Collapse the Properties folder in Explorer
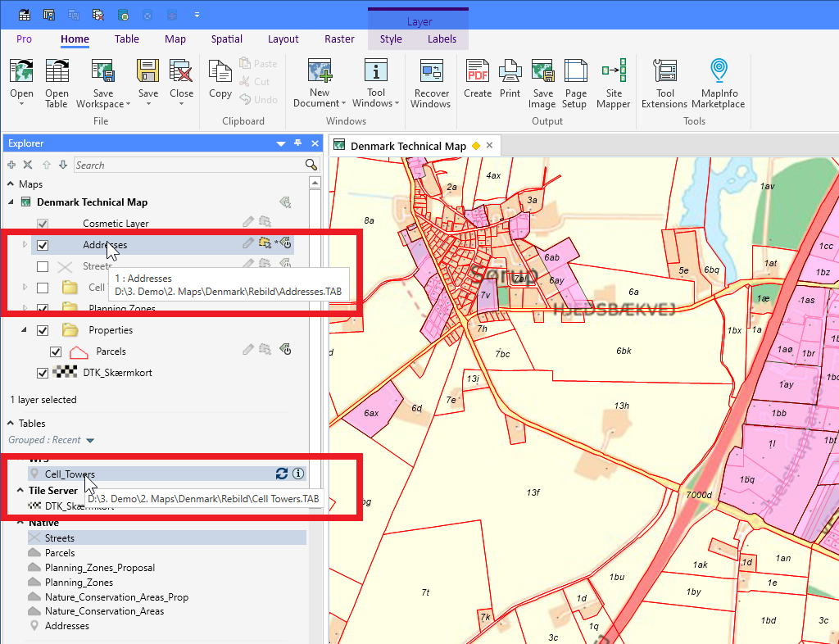The image size is (839, 644). [x=23, y=329]
